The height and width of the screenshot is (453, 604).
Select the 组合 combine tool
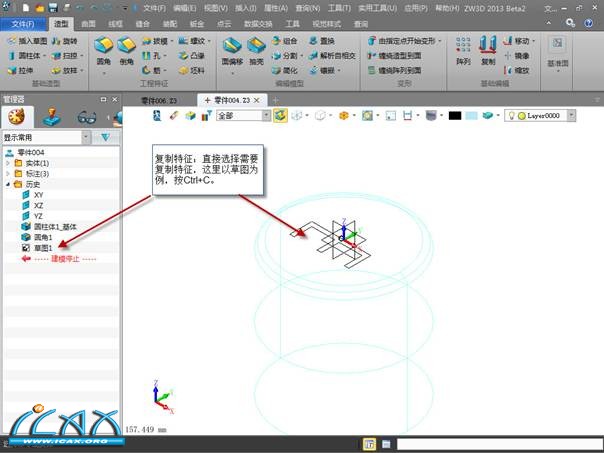[x=285, y=40]
